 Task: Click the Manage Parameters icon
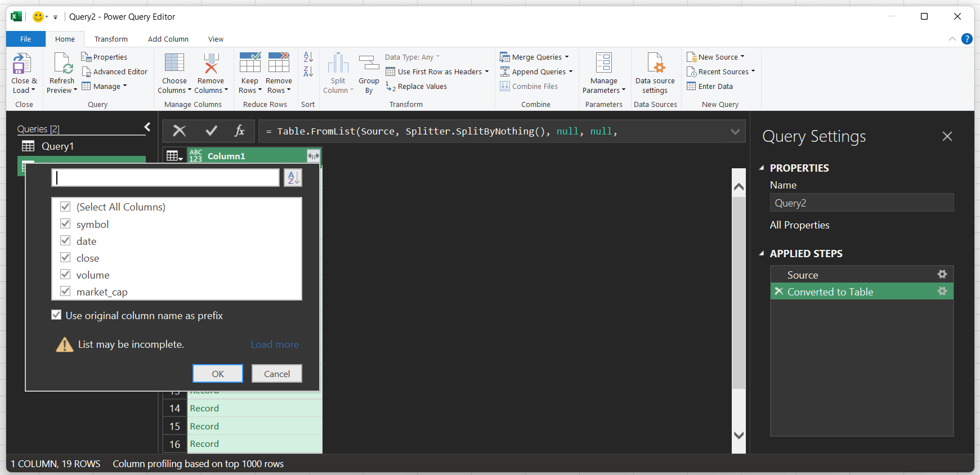603,63
